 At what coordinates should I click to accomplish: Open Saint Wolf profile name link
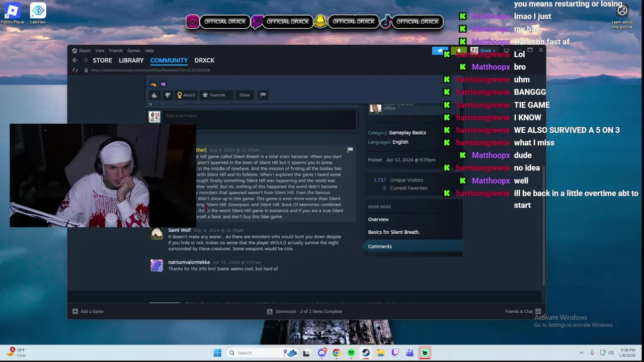180,230
